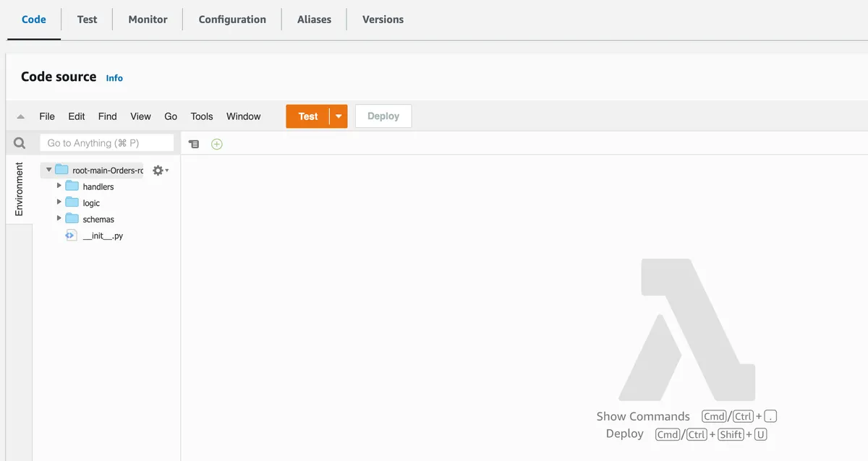Open the environment settings gear icon
The width and height of the screenshot is (868, 461).
[x=157, y=170]
